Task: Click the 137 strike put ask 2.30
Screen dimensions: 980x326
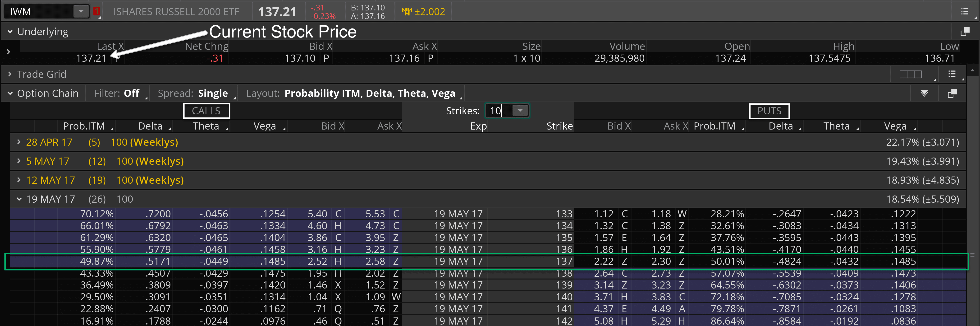Action: [661, 261]
